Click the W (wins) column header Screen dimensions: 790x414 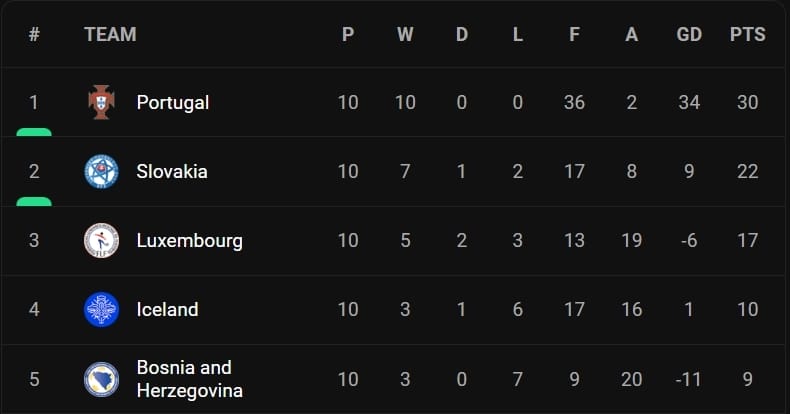[x=405, y=34]
